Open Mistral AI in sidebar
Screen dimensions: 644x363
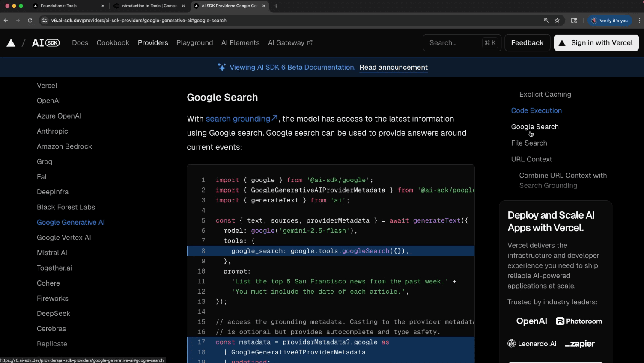52,253
